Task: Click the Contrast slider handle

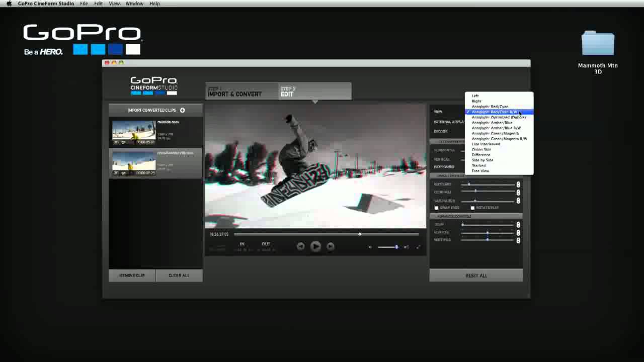Action: click(475, 191)
